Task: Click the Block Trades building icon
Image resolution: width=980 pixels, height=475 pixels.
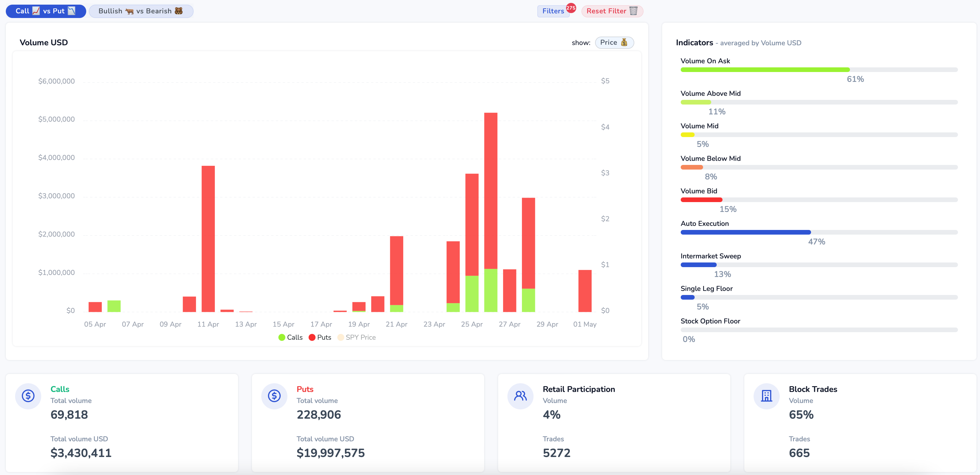Action: pyautogui.click(x=766, y=396)
